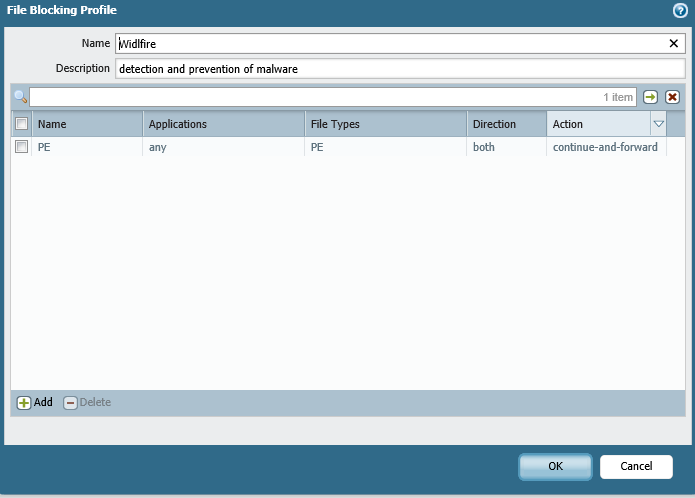Click into the rule search box
The width and height of the screenshot is (695, 498).
point(333,97)
